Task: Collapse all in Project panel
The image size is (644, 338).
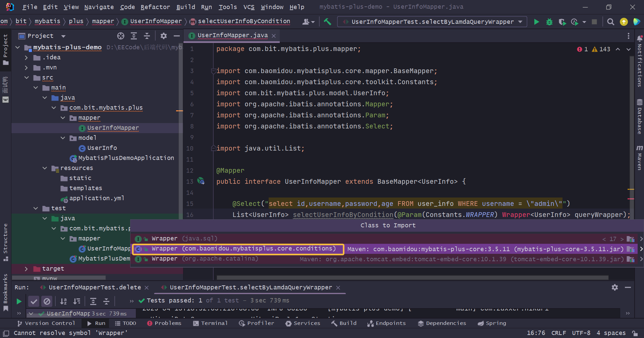Action: 147,36
